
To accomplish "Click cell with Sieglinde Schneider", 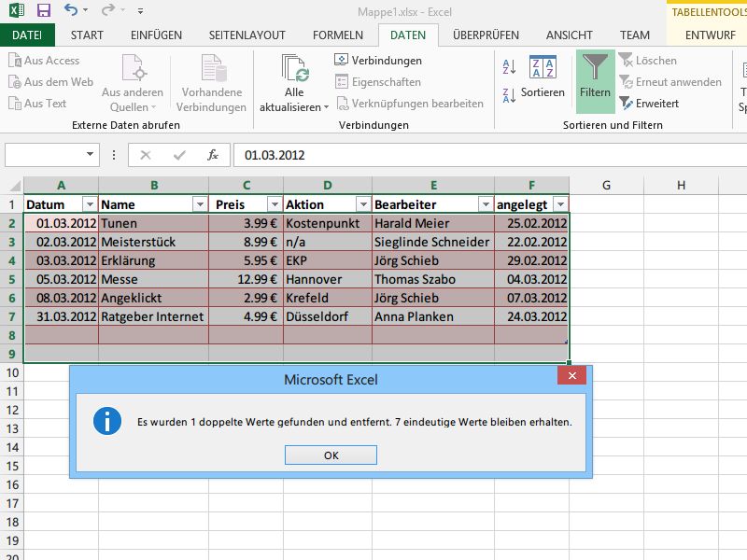I will click(433, 242).
